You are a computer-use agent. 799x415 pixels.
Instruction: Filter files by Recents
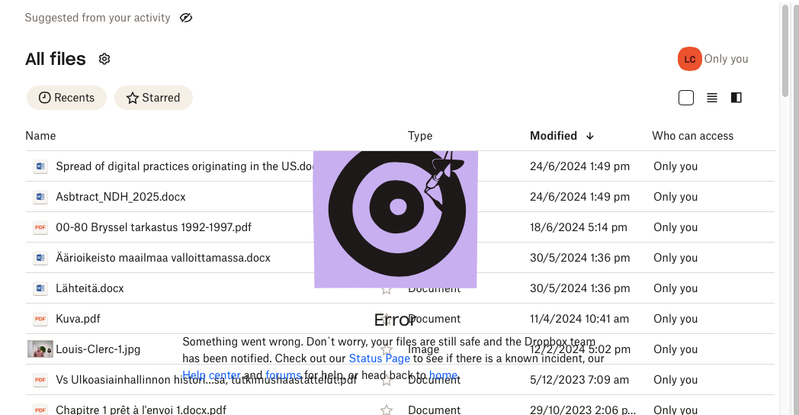pyautogui.click(x=67, y=98)
